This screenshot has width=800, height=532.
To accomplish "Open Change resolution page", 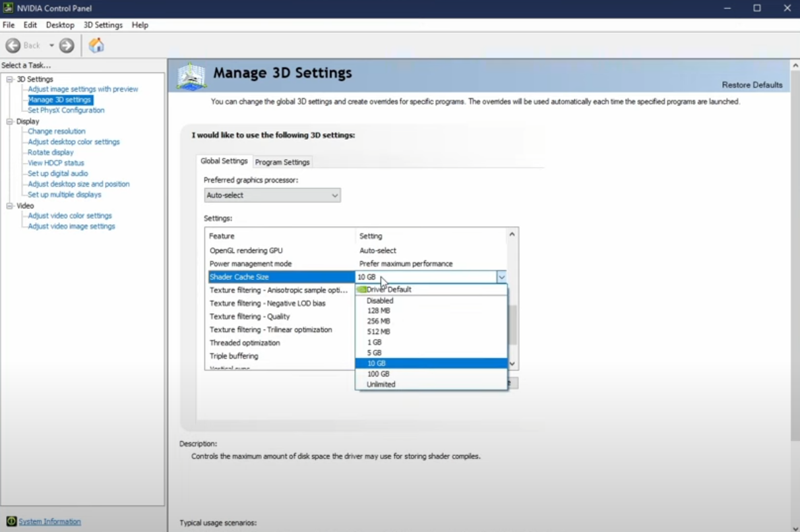I will click(x=57, y=131).
